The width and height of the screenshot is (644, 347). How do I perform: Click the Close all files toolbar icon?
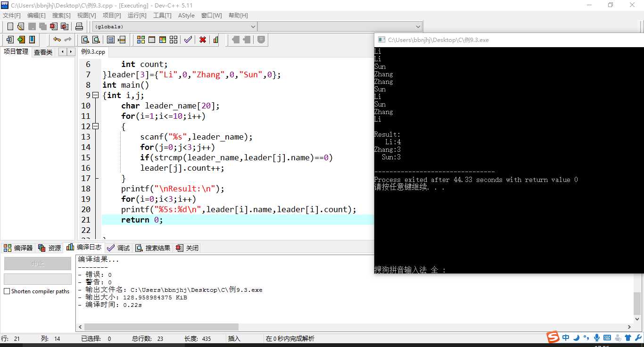[x=65, y=26]
